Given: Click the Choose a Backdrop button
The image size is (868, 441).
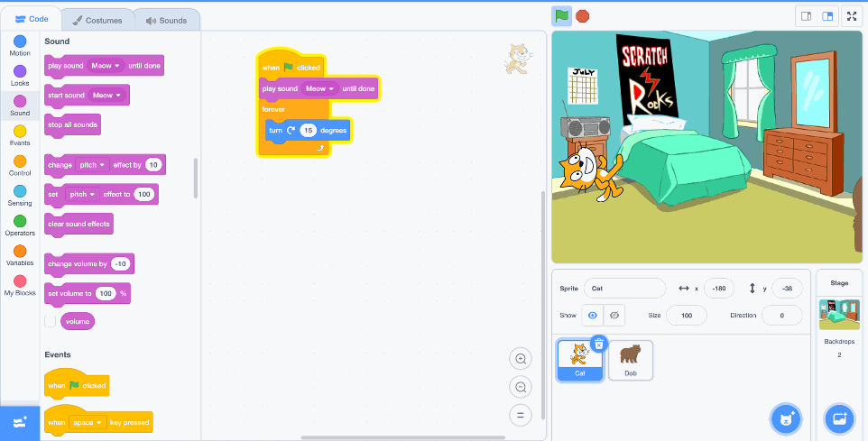Looking at the screenshot, I should [x=839, y=418].
